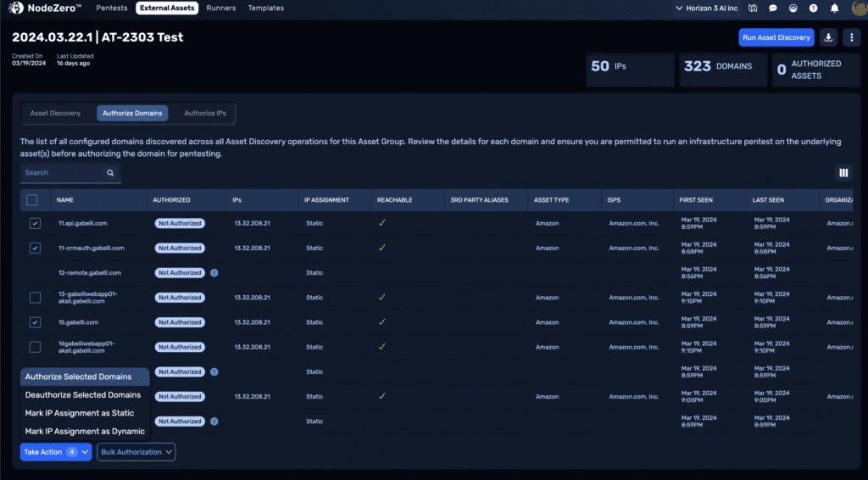Open the three-dot more options menu

(x=850, y=37)
